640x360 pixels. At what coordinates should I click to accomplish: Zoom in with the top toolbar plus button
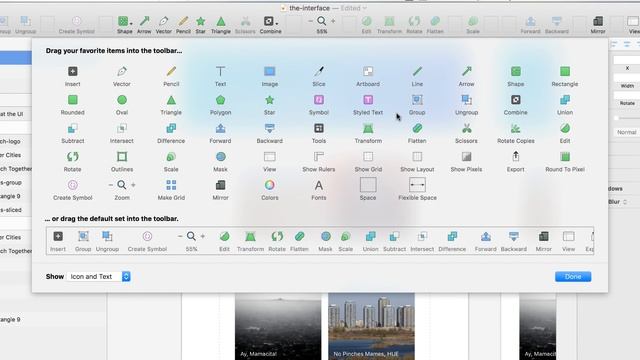333,21
